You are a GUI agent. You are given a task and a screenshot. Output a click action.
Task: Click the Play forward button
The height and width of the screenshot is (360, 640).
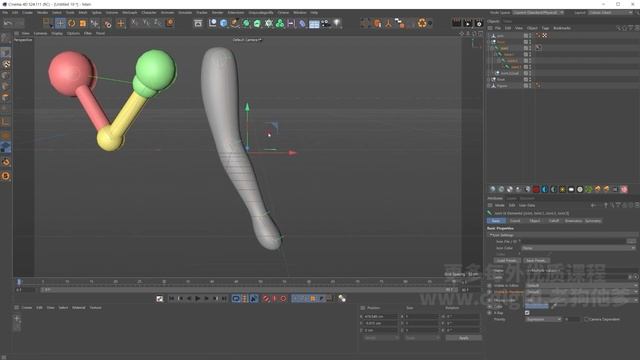(198, 299)
